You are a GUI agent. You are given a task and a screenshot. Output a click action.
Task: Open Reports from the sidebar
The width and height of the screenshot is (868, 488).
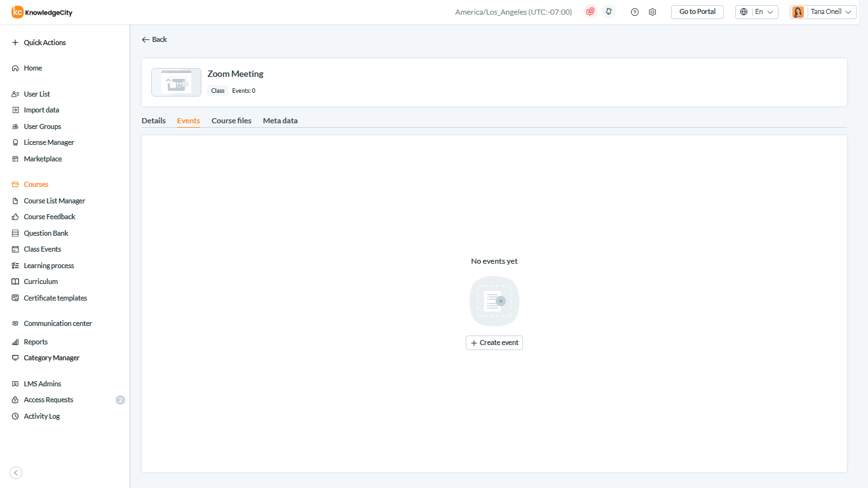(x=36, y=342)
